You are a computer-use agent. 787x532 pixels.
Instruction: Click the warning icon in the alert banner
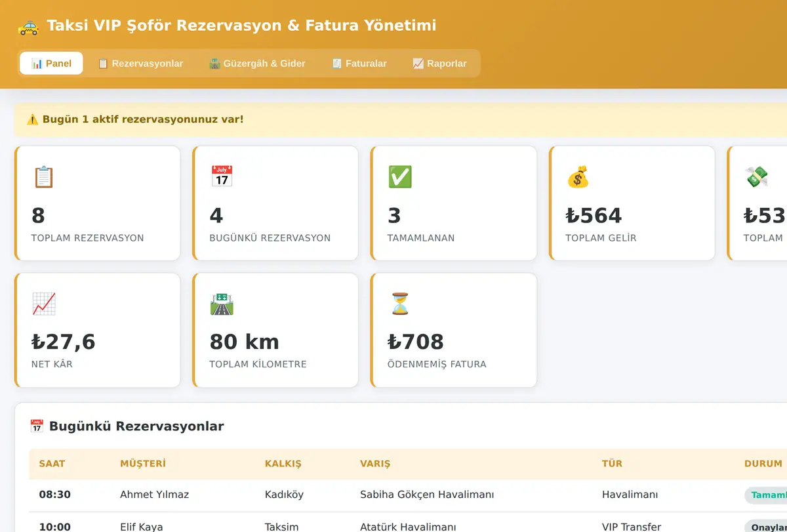click(32, 119)
